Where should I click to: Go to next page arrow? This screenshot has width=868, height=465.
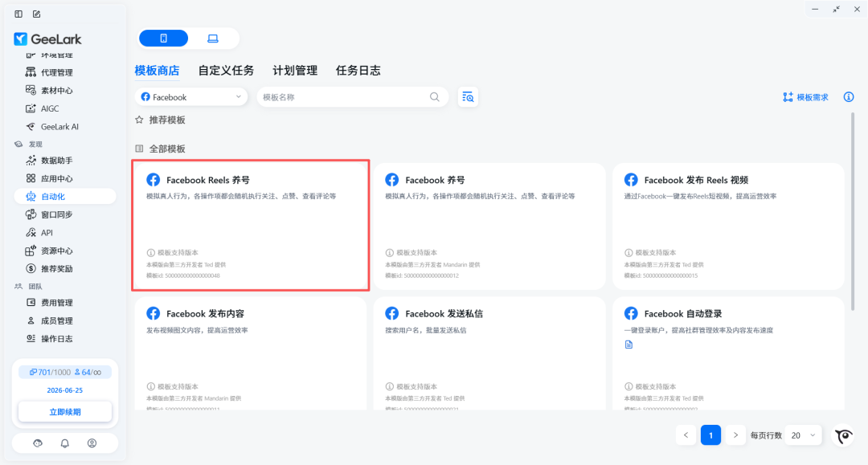pyautogui.click(x=735, y=435)
